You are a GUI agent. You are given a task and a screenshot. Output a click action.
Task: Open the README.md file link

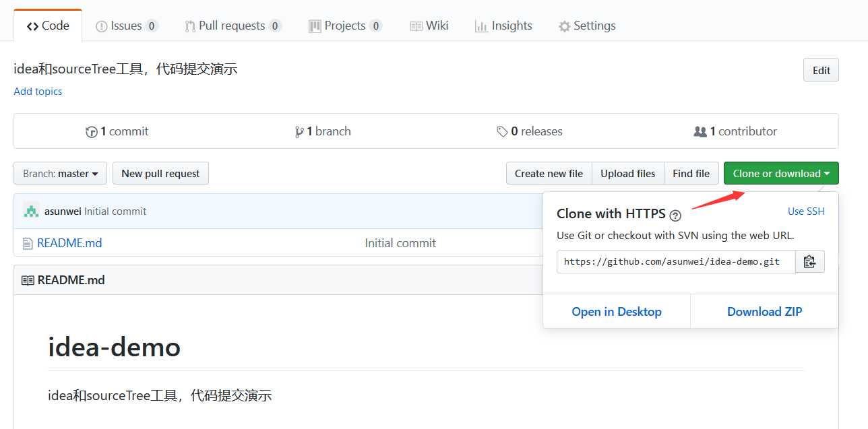[x=69, y=243]
